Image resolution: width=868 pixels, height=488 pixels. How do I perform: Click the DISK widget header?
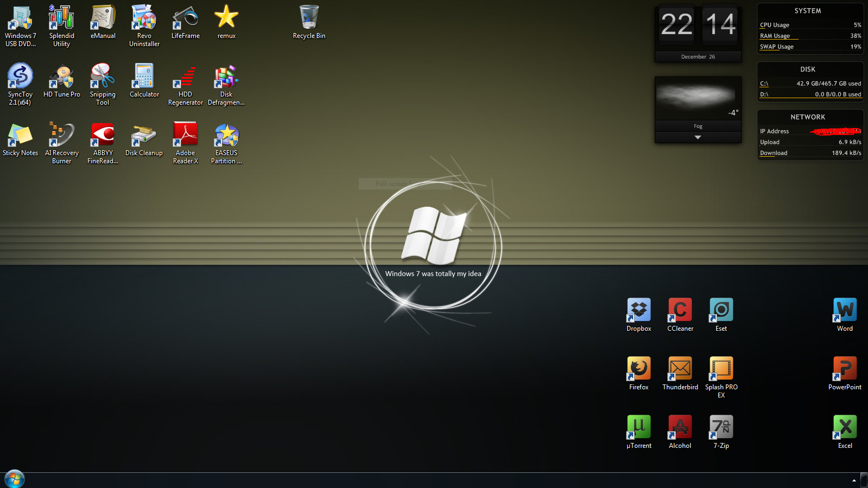pyautogui.click(x=808, y=69)
